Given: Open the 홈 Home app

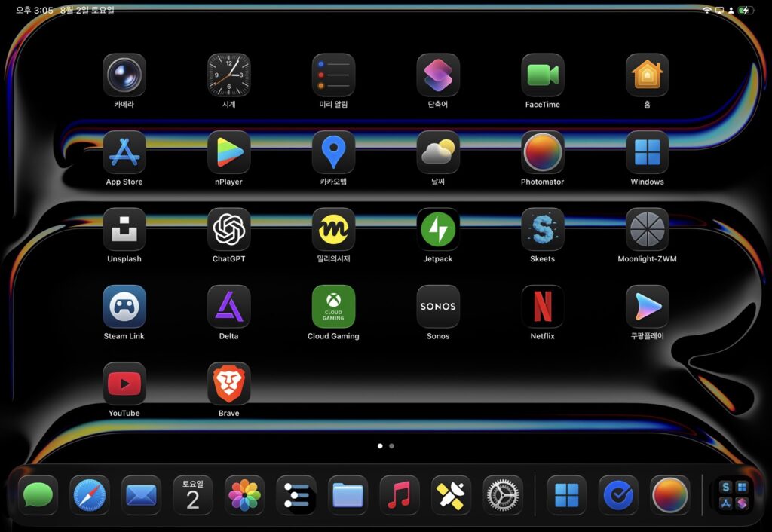Looking at the screenshot, I should 648,75.
